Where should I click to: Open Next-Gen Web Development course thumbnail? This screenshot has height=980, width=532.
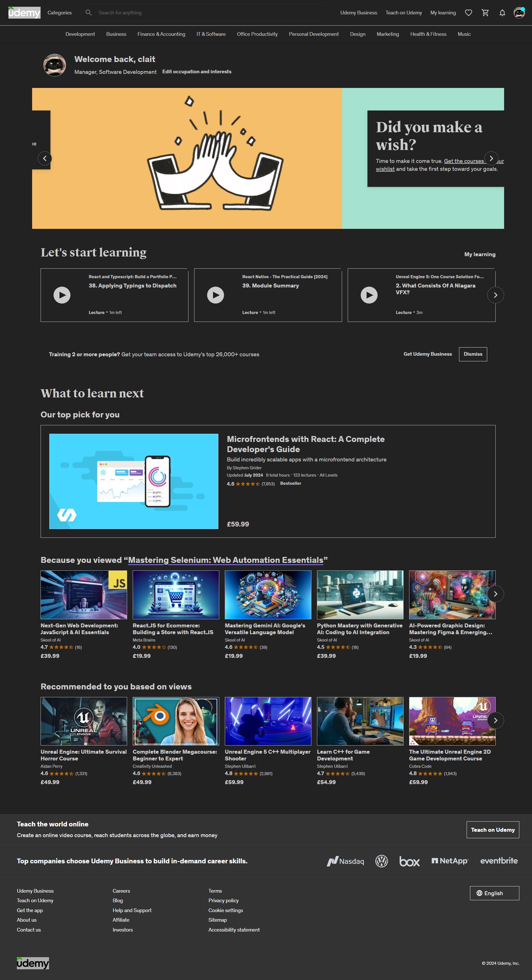click(x=84, y=595)
